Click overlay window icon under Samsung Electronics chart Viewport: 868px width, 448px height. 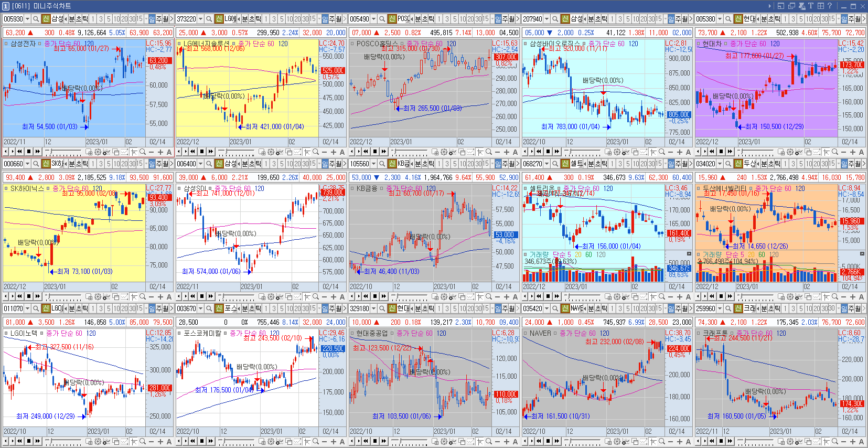coord(115,152)
